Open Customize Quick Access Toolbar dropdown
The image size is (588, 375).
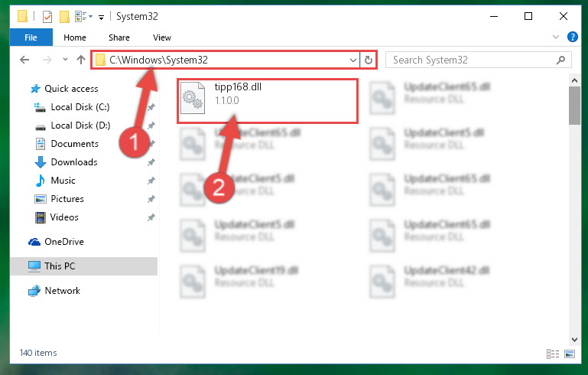pyautogui.click(x=101, y=17)
